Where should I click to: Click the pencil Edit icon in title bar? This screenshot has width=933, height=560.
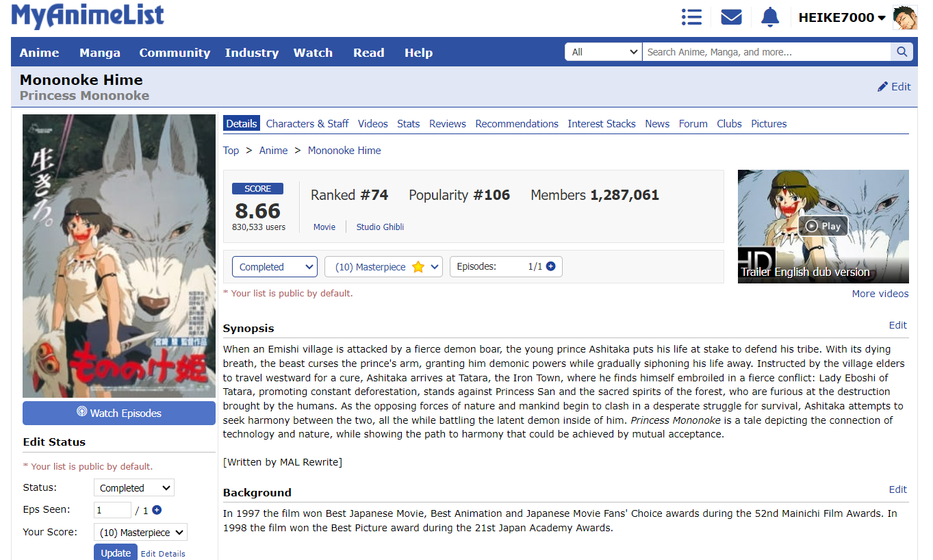(x=894, y=86)
